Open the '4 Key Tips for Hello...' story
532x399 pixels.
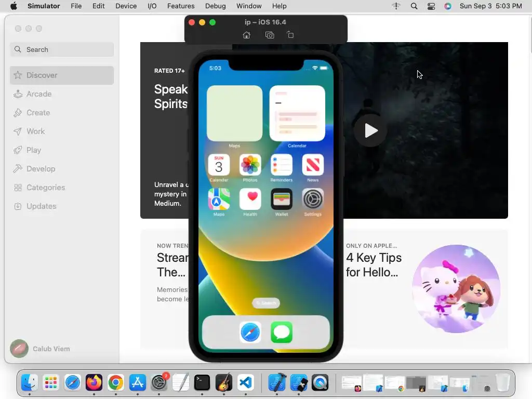coord(374,265)
